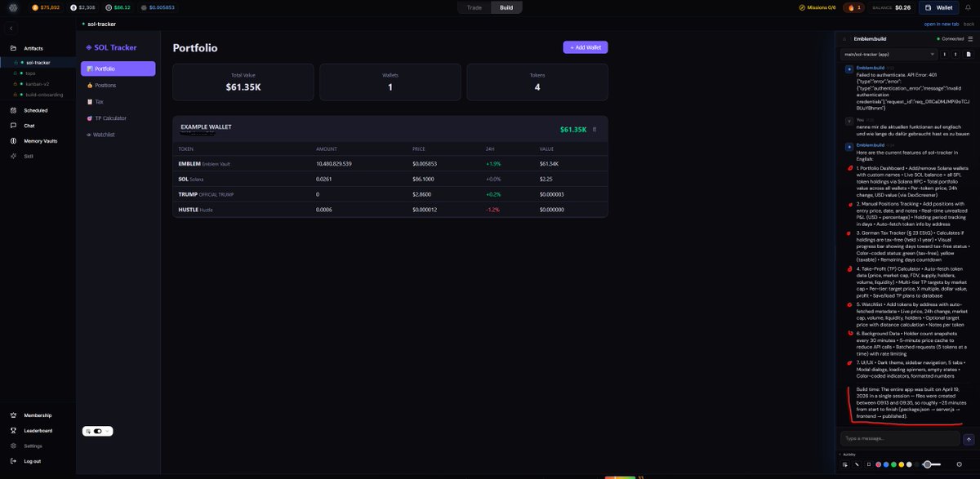Select the pencil draw tool
The width and height of the screenshot is (980, 479).
coord(857,464)
